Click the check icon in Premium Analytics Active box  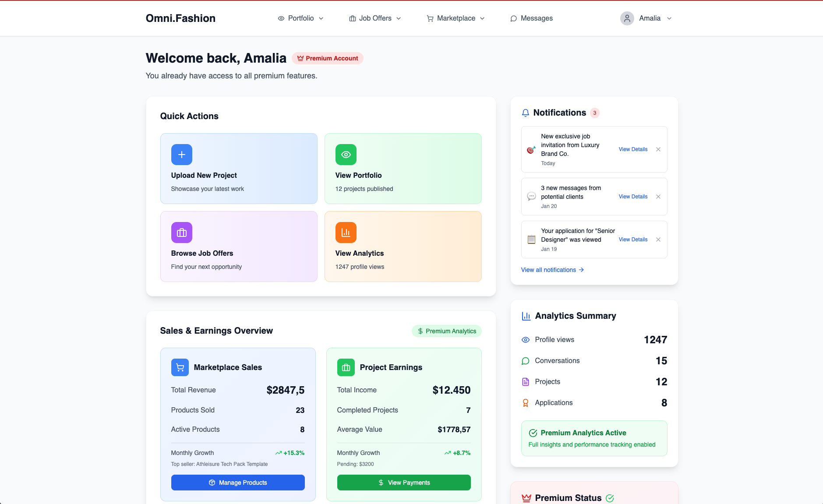coord(533,433)
